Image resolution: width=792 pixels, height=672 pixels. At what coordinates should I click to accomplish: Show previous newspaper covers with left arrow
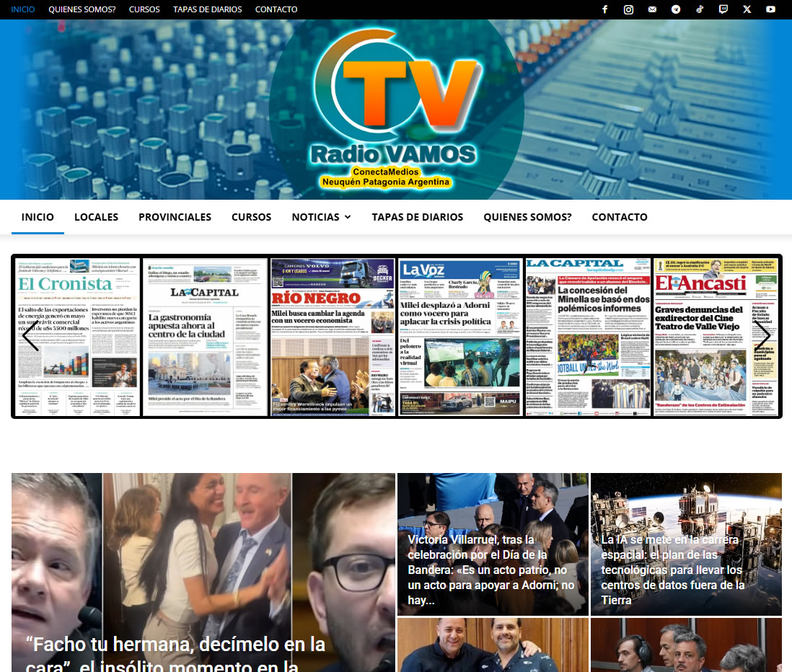click(x=30, y=336)
